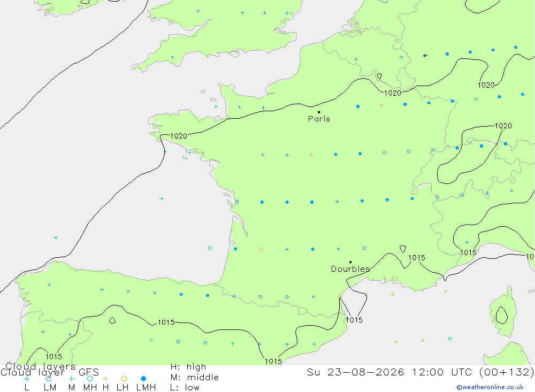The width and height of the screenshot is (535, 392).
Task: Click the "1015" isobar label beside Dourbies
Action: pos(417,258)
